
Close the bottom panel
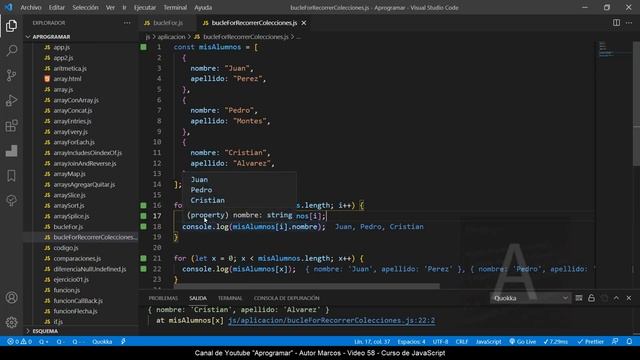[x=629, y=298]
